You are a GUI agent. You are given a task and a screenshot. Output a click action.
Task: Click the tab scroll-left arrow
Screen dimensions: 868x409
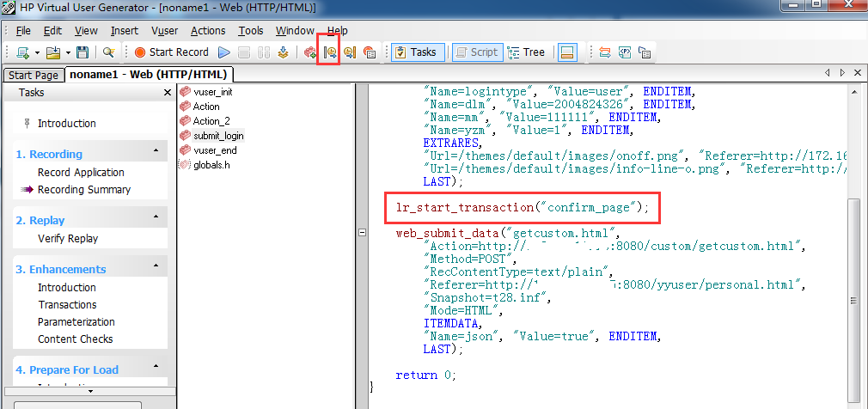828,72
